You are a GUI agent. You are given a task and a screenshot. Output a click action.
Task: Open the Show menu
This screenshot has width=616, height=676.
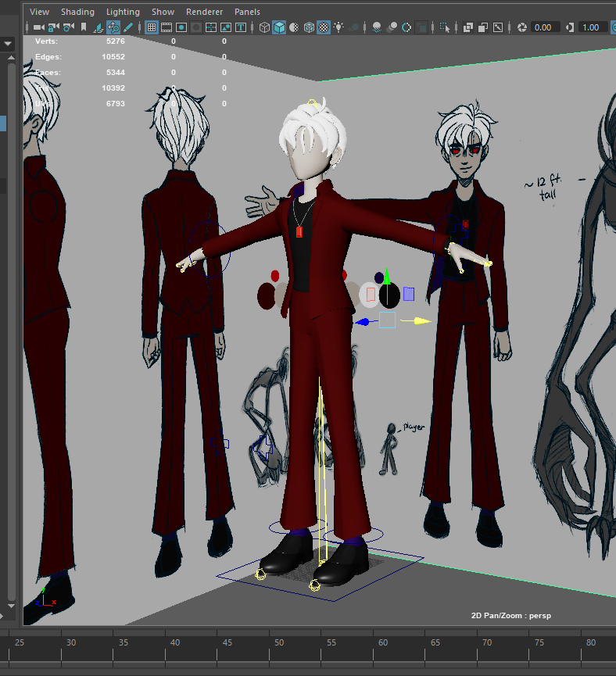pyautogui.click(x=163, y=12)
